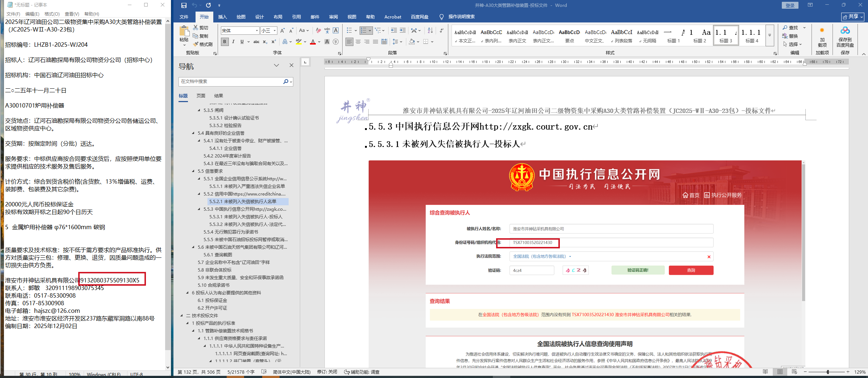Click the increase indent icon
Viewport: 868px width, 378px height.
[x=403, y=31]
